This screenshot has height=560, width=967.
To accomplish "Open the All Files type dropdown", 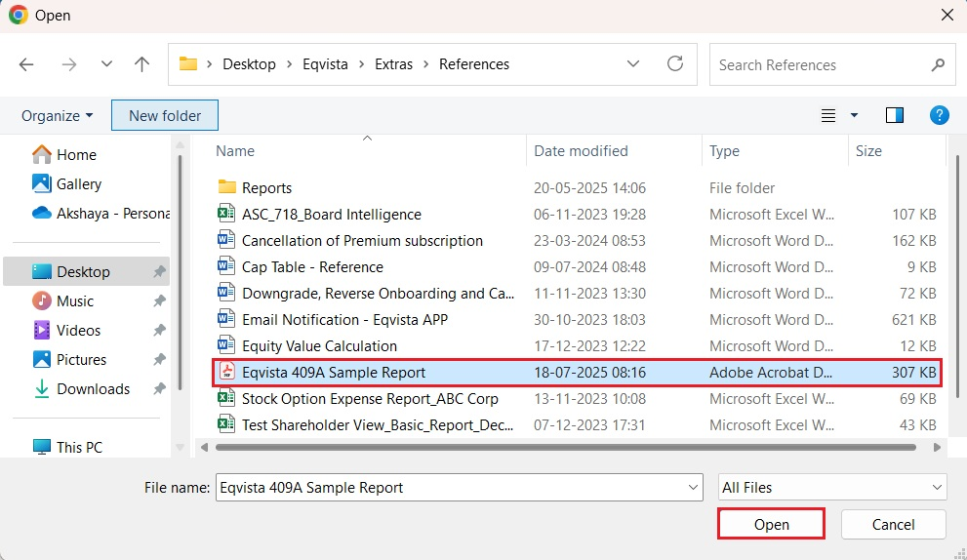I will (831, 487).
